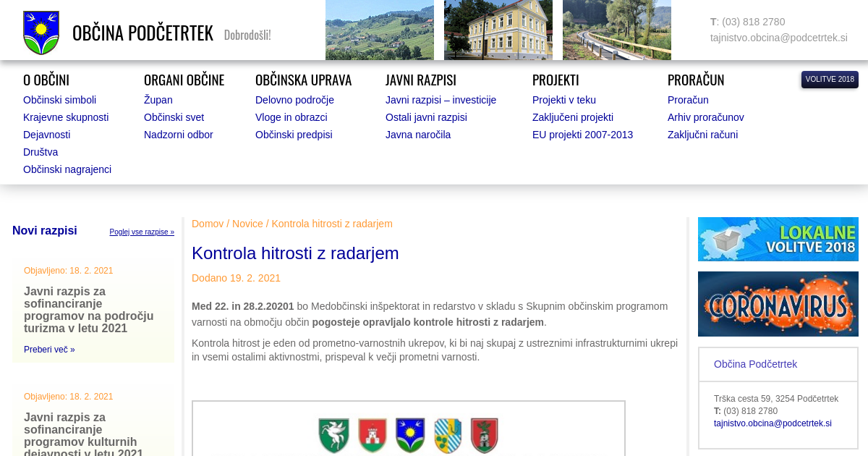868x456 pixels.
Task: Open Javna naročila menu link
Action: (417, 135)
